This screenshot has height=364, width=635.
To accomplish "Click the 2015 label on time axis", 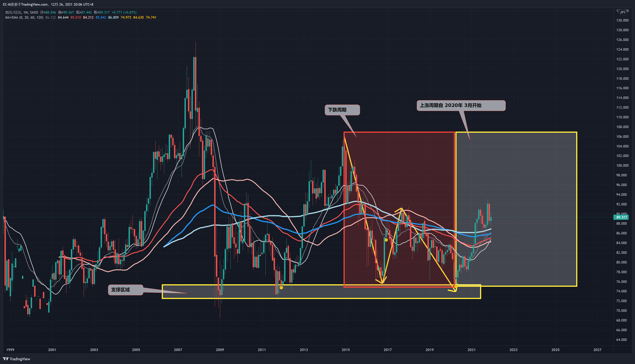I will tap(346, 350).
